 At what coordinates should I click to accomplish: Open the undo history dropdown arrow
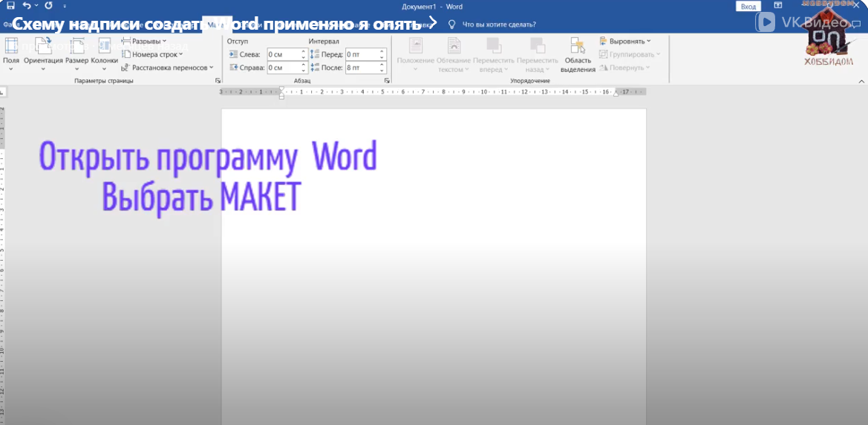36,6
